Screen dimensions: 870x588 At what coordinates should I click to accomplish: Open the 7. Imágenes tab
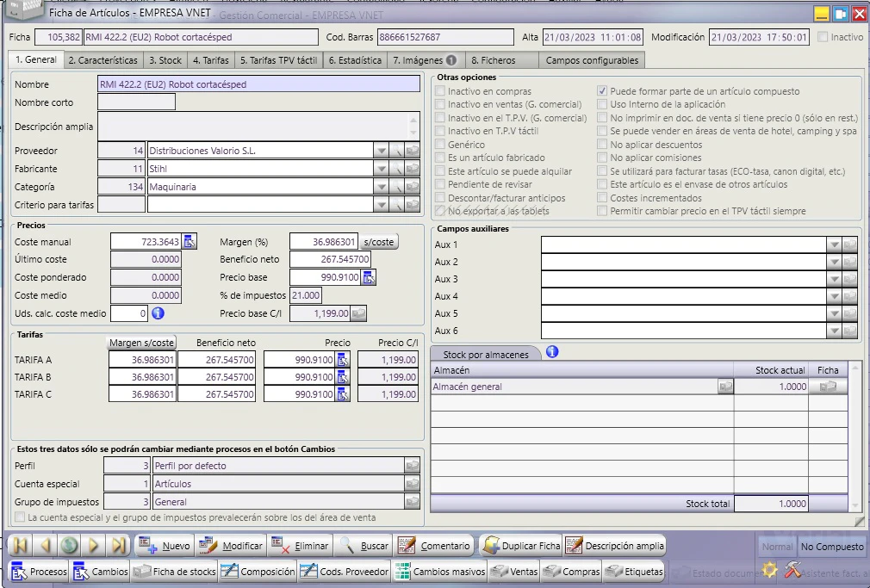point(425,60)
